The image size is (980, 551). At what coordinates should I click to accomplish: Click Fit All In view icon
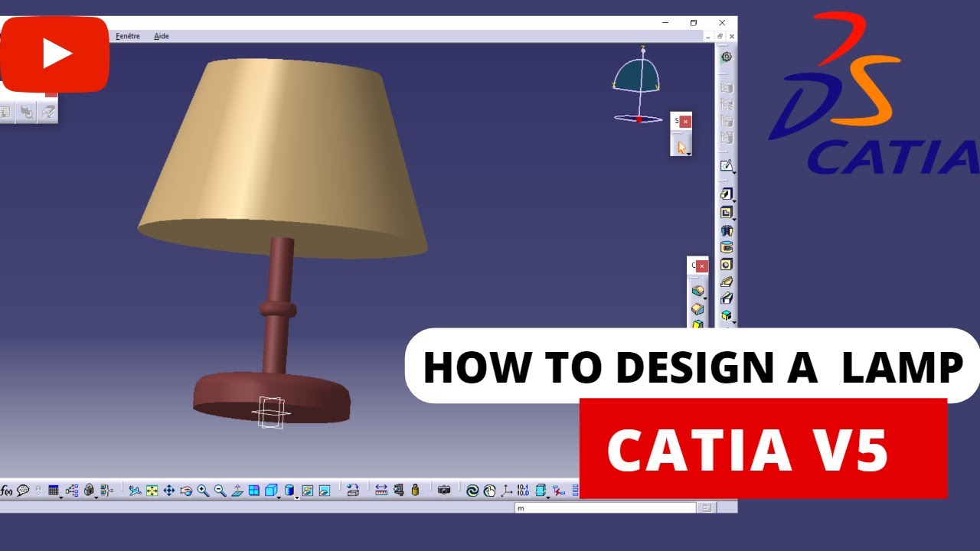point(152,491)
